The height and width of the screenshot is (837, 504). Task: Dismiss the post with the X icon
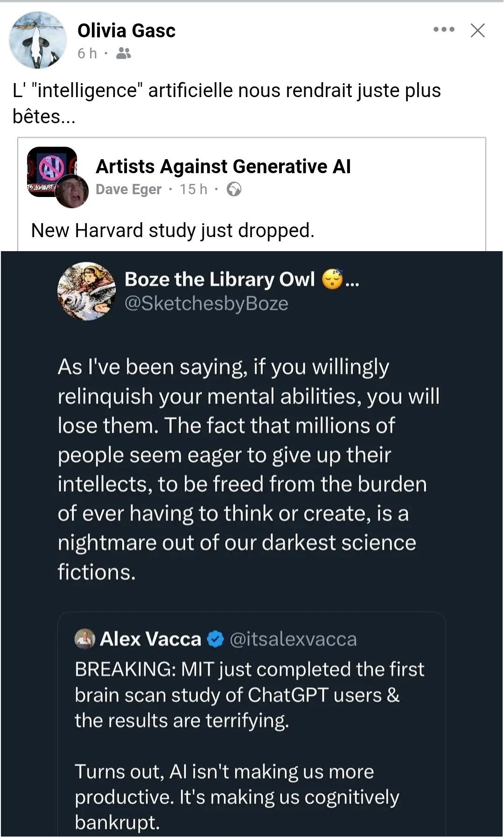coord(477,30)
